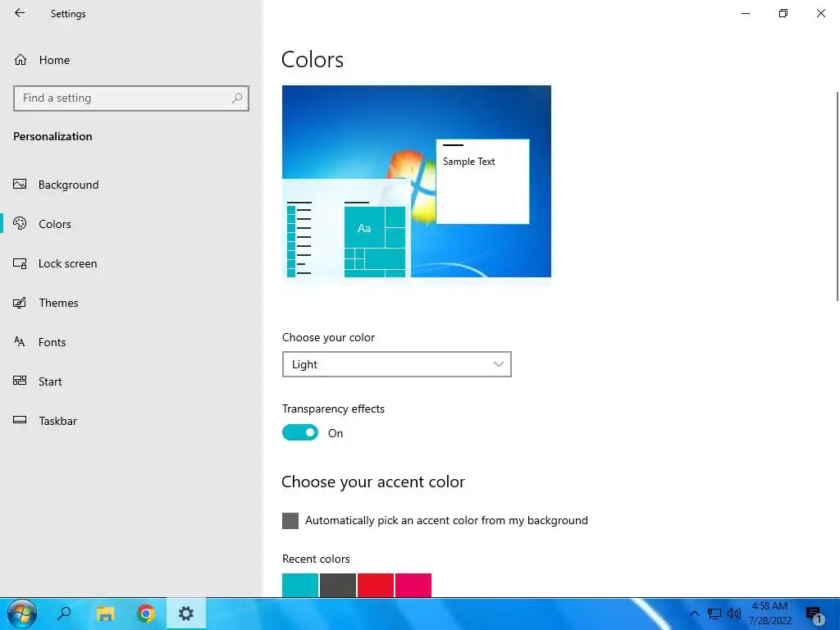
Task: Open Taskbar settings page
Action: 58,421
